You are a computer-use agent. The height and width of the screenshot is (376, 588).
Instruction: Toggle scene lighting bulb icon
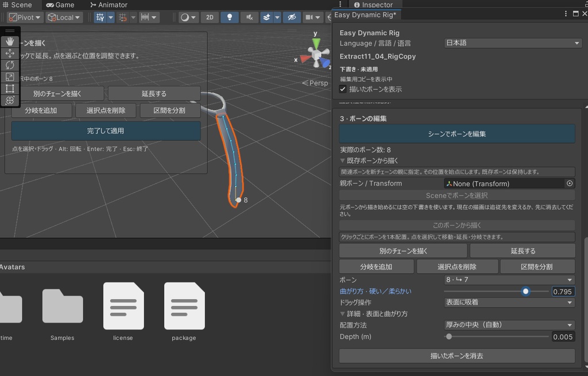click(x=230, y=17)
